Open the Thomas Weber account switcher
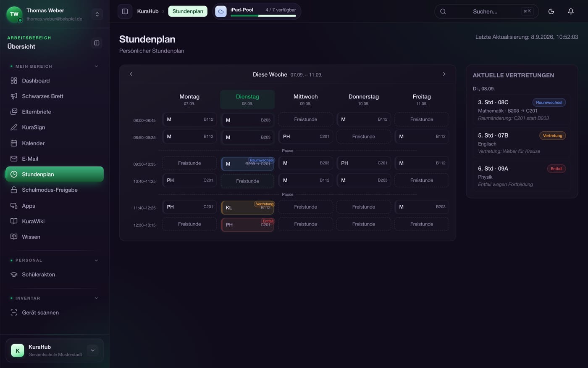The height and width of the screenshot is (368, 588). pyautogui.click(x=97, y=14)
